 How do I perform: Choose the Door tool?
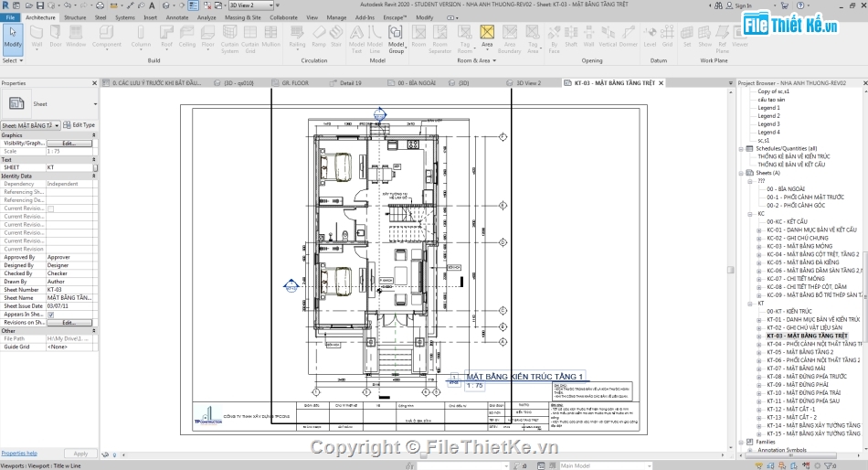[56, 37]
